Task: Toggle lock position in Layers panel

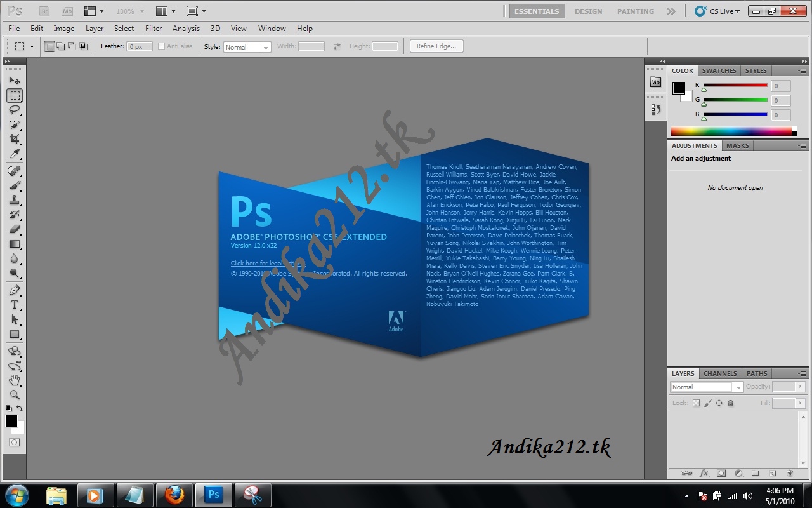Action: (x=719, y=403)
